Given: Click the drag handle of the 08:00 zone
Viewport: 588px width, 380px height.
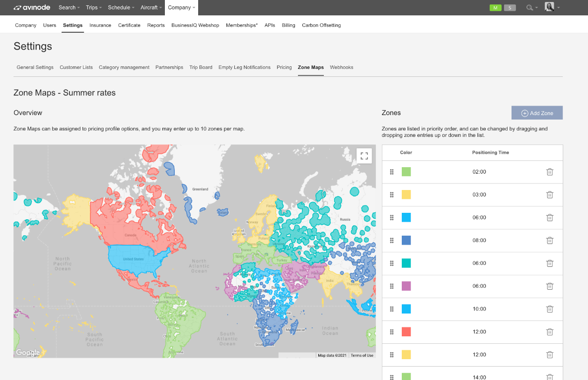Looking at the screenshot, I should (391, 241).
